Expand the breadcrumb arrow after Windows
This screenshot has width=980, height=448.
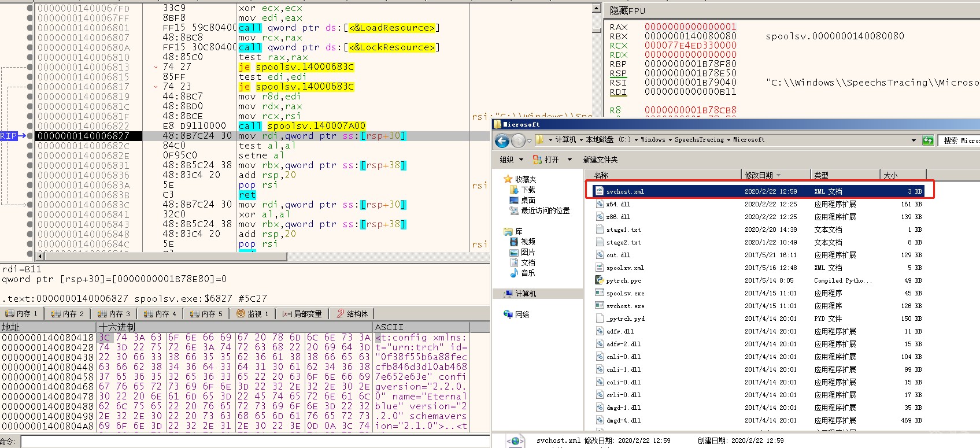coord(670,140)
